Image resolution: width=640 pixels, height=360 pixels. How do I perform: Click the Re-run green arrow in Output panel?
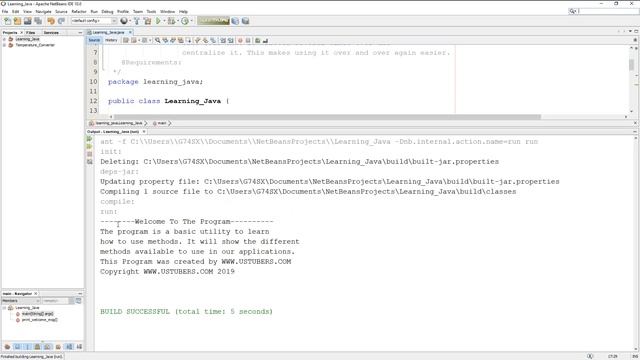(x=89, y=139)
